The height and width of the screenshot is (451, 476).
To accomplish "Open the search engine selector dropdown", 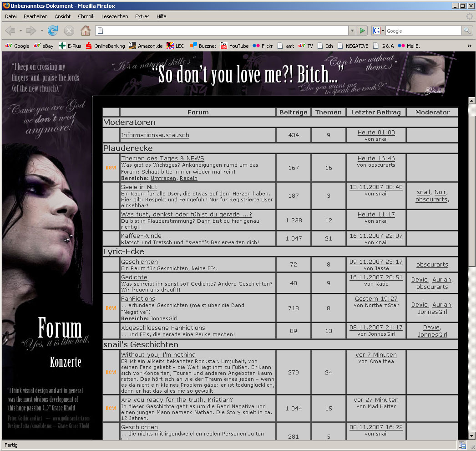I will point(378,31).
